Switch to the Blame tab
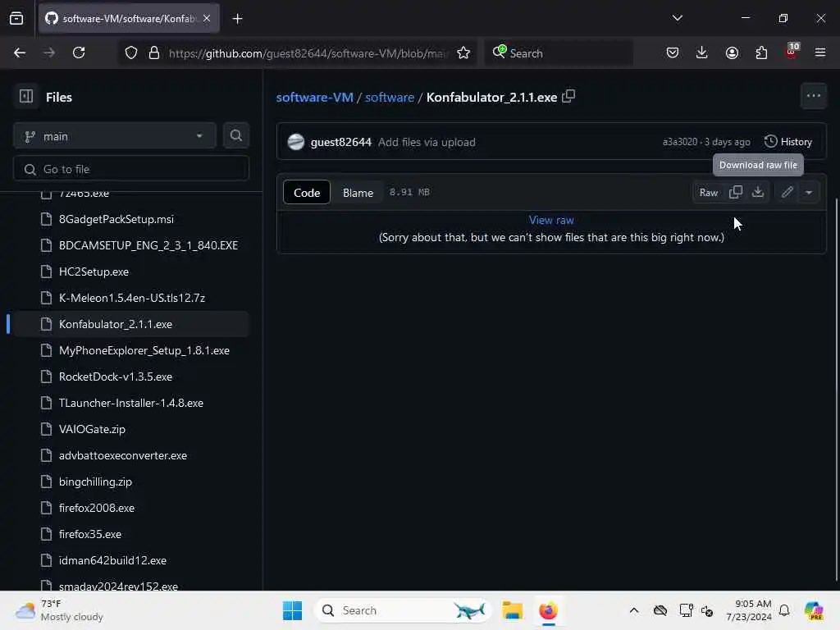Image resolution: width=840 pixels, height=630 pixels. [358, 192]
